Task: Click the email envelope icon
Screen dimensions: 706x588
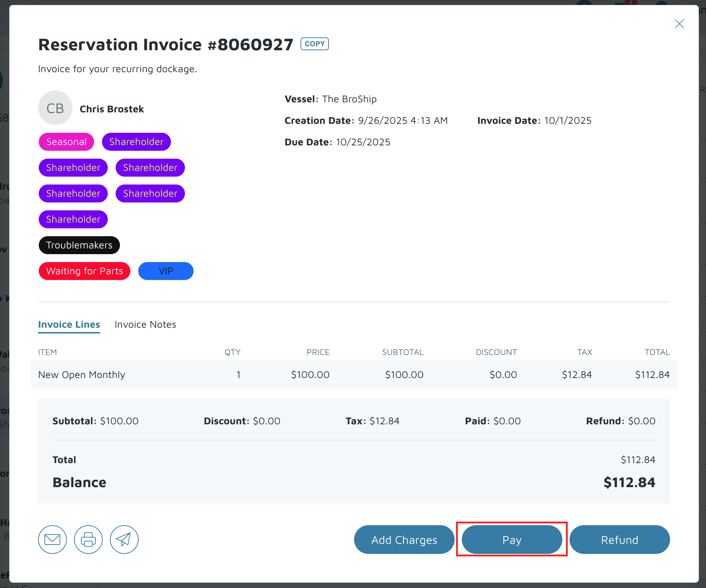Action: (x=52, y=540)
